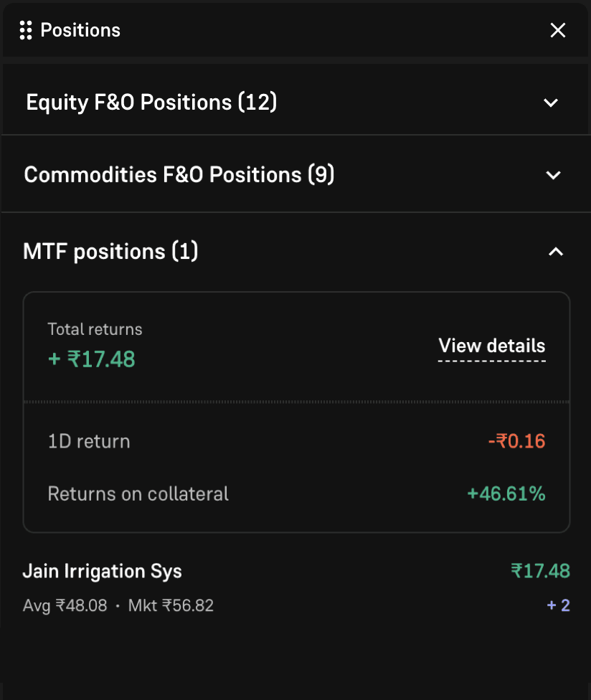Click the 1D return value -₹0.16
The width and height of the screenshot is (591, 700).
pos(516,441)
